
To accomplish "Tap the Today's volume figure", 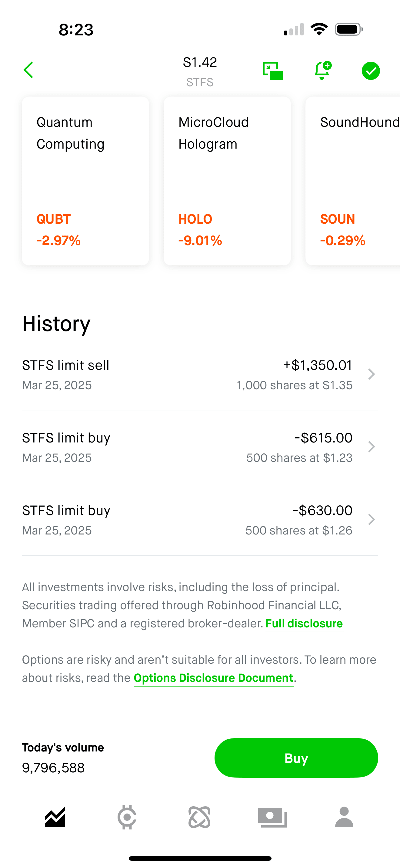I will click(53, 768).
